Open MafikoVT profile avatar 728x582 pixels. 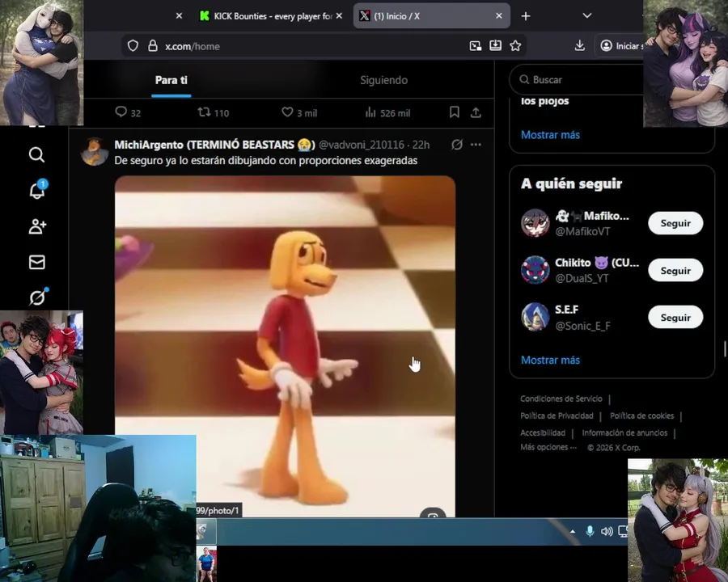[535, 223]
